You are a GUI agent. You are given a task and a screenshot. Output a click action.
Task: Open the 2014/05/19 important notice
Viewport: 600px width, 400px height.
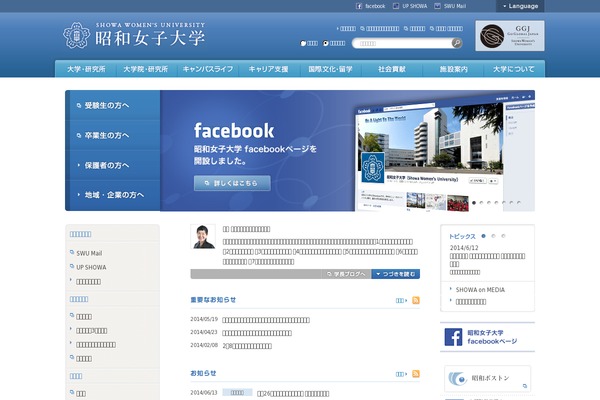pos(266,320)
